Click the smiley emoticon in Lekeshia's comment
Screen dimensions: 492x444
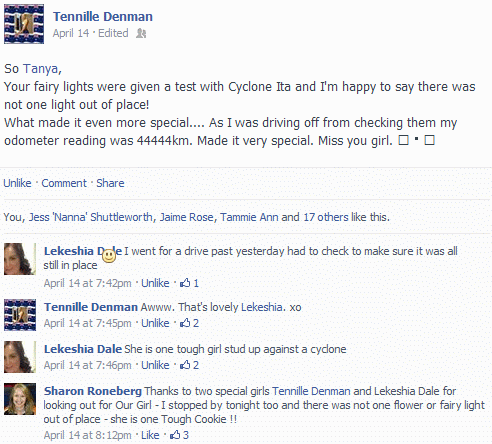click(x=109, y=256)
